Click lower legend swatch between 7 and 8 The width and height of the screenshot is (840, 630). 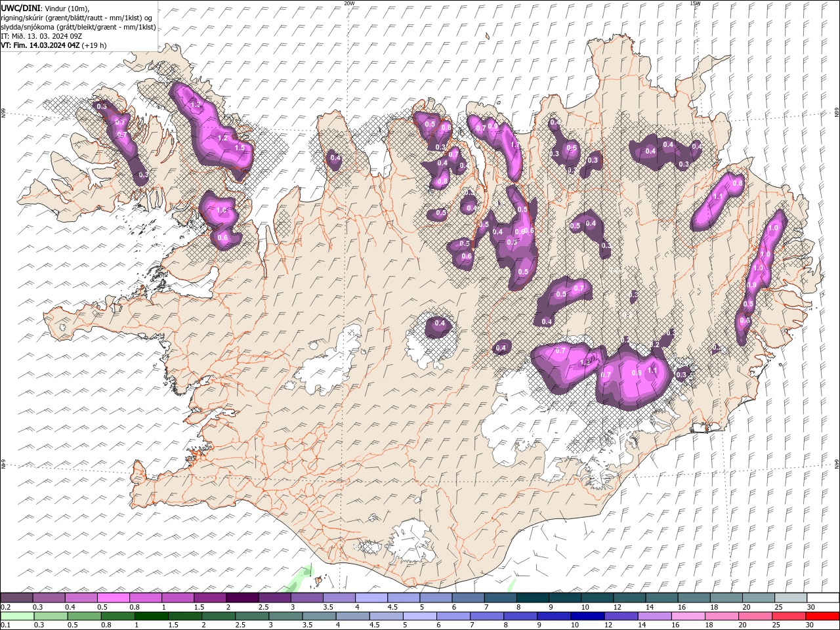(486, 616)
